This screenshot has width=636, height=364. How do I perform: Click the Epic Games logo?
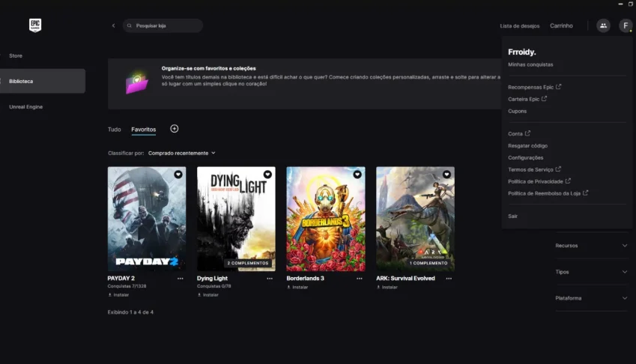[35, 25]
